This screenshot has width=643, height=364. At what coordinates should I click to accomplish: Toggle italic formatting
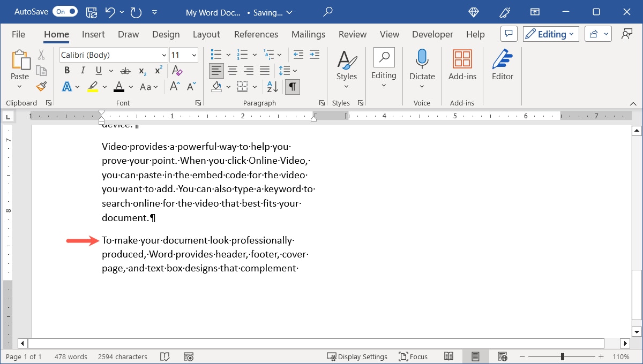[83, 70]
